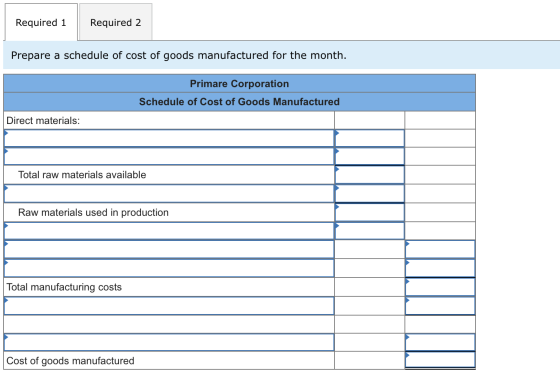This screenshot has height=376, width=560.
Task: Click amount field beside second Direct materials dropdown
Action: click(370, 156)
